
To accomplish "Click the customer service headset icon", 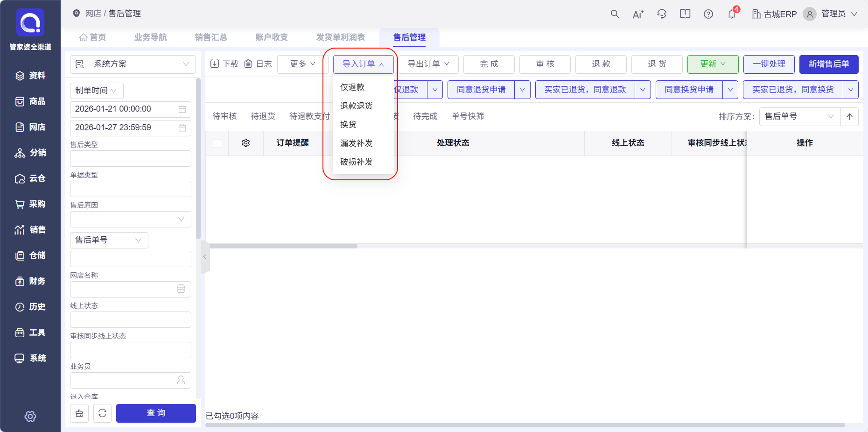I will coord(662,14).
